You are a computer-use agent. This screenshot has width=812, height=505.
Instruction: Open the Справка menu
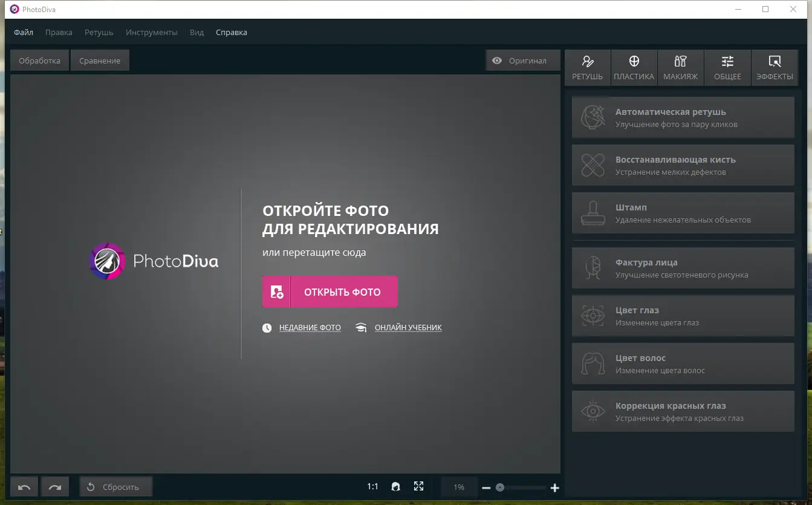[x=232, y=33]
